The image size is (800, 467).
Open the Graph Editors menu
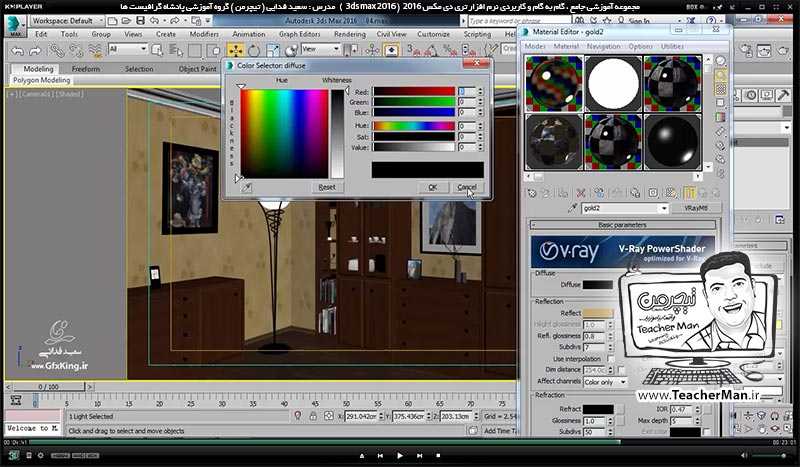click(x=299, y=34)
